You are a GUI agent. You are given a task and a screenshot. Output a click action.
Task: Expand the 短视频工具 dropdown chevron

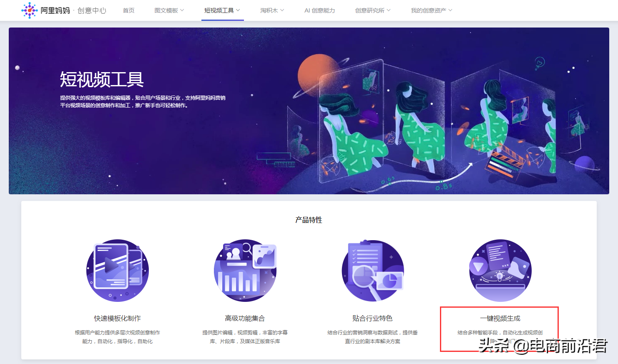[x=238, y=10]
